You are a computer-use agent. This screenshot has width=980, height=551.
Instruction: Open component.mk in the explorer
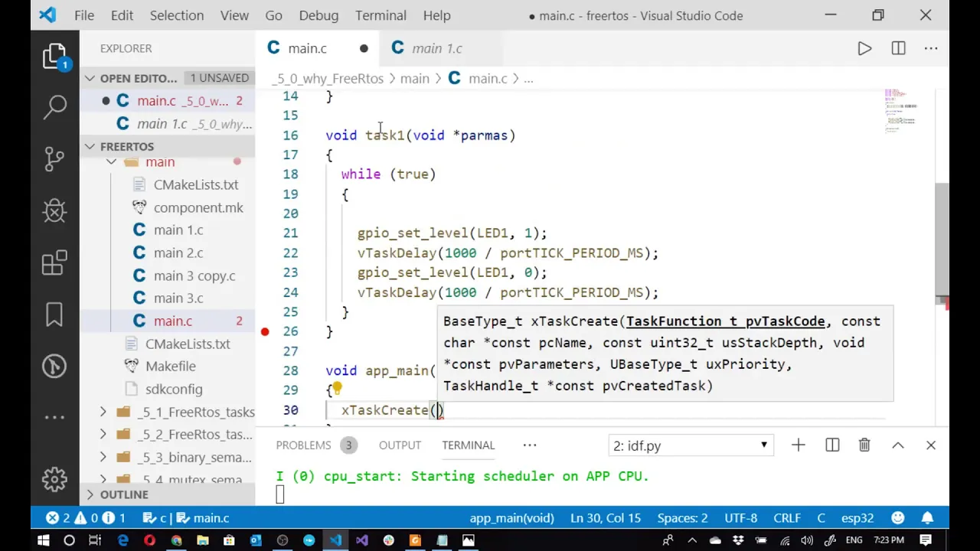(167, 207)
